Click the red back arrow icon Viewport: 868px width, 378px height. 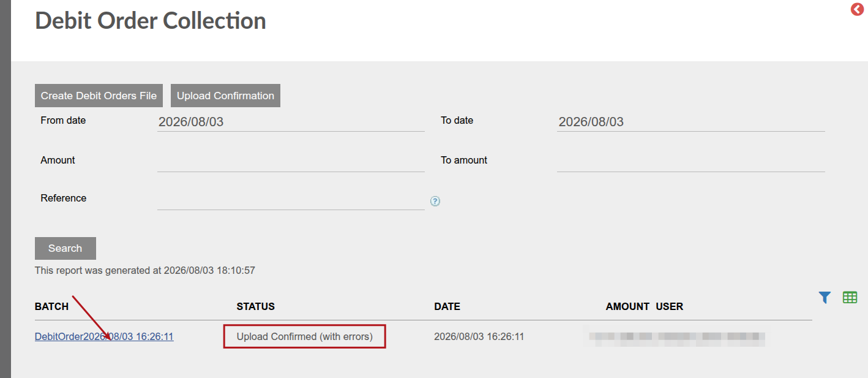point(857,9)
